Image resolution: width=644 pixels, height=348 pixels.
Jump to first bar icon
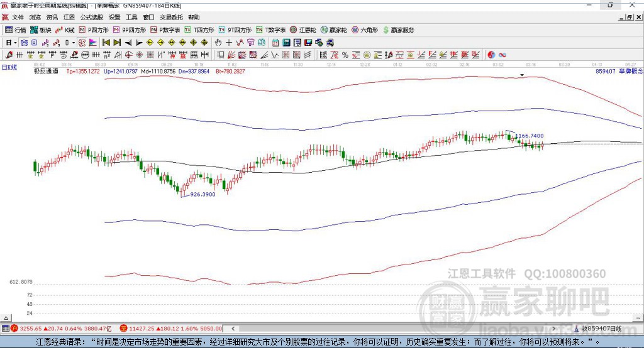(106, 43)
